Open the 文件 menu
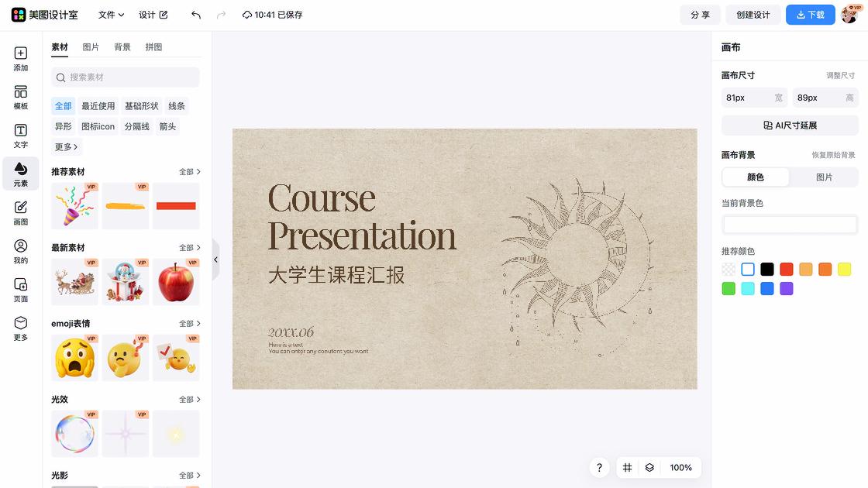The width and height of the screenshot is (868, 488). pos(109,15)
